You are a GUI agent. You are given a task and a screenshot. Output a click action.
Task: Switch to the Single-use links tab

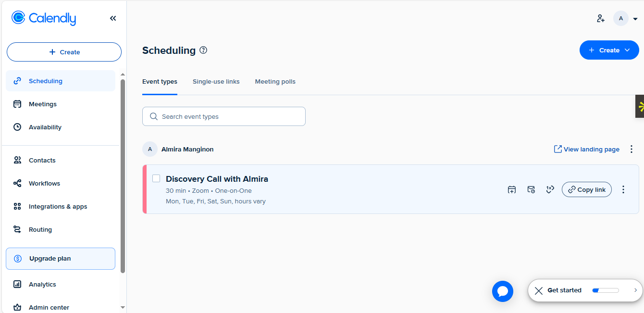tap(216, 82)
